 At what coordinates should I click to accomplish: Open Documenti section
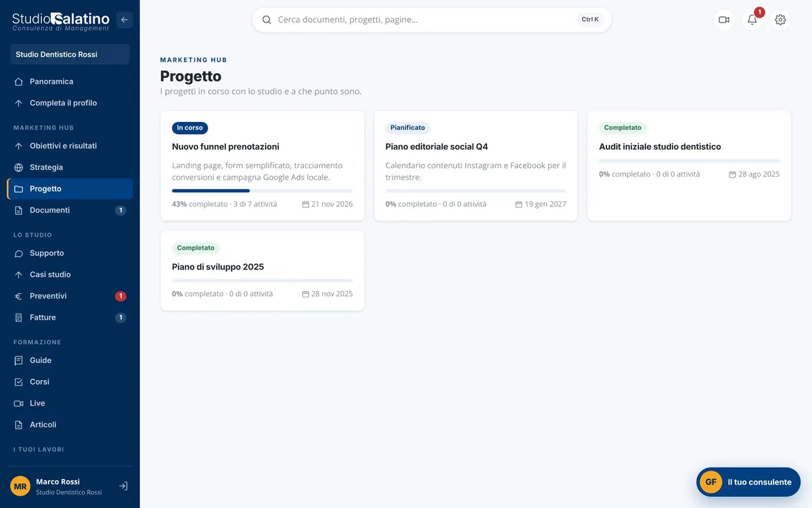(70, 211)
